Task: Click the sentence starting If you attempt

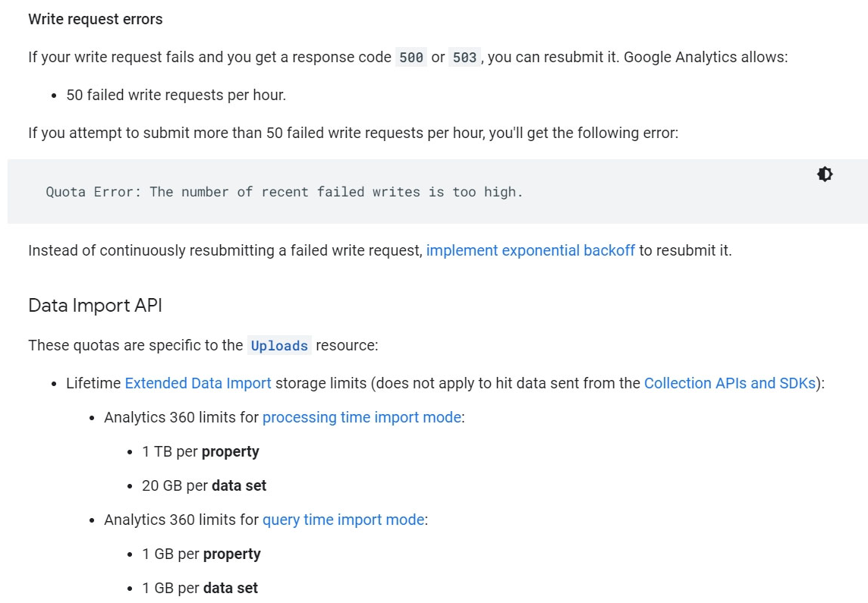Action: pos(353,133)
